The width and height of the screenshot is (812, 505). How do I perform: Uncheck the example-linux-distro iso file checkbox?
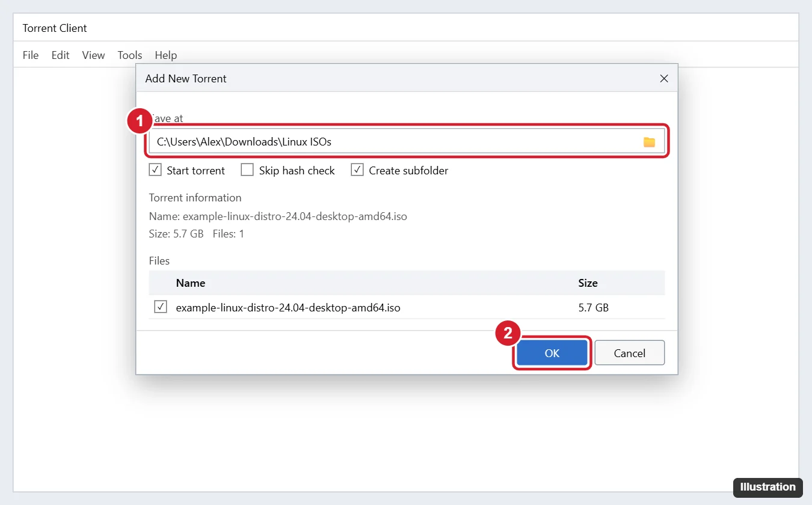point(161,307)
